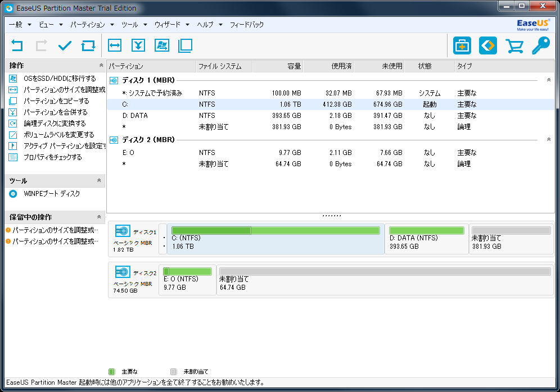Click the Undo toolbar icon
The height and width of the screenshot is (392, 560).
pos(17,45)
